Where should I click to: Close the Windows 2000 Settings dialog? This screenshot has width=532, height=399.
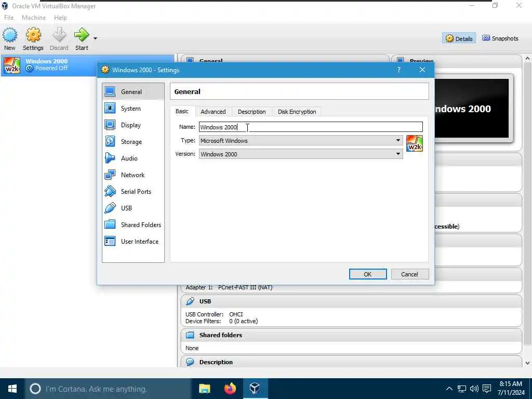pos(422,70)
